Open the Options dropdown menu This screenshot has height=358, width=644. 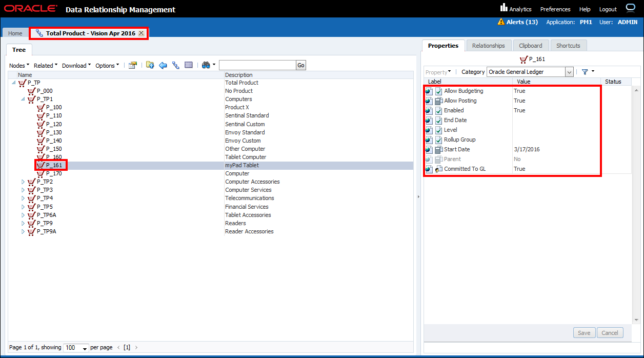[107, 66]
